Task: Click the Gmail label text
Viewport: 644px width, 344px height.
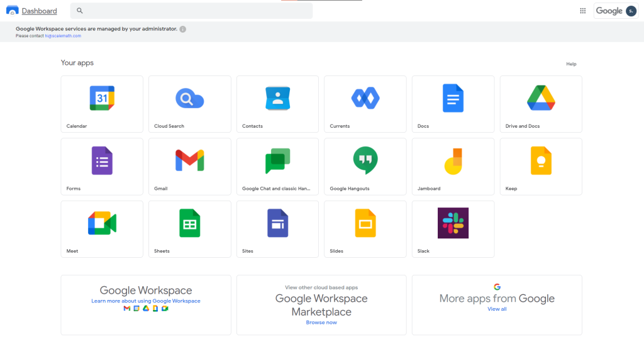Action: point(160,189)
